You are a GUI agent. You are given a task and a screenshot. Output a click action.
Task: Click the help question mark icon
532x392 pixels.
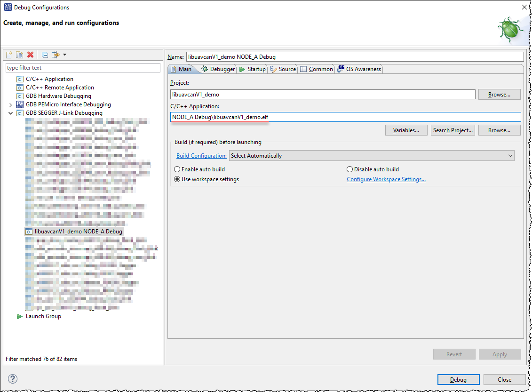click(x=13, y=379)
